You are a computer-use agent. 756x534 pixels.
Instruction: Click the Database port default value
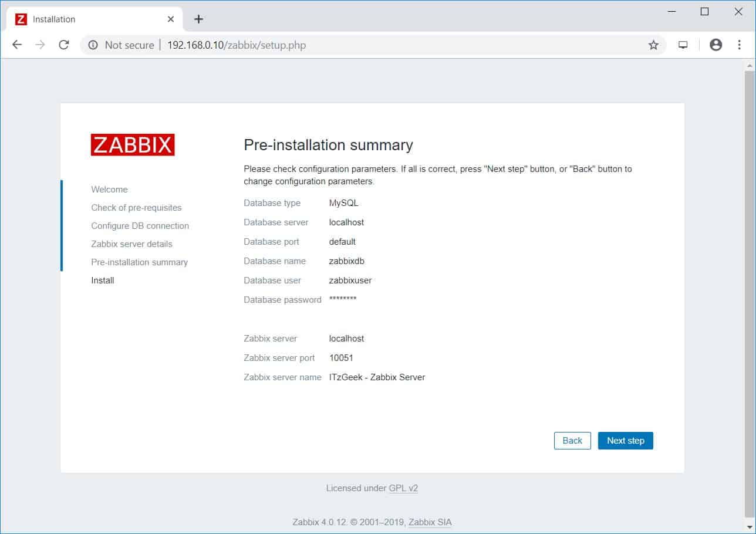click(x=342, y=242)
